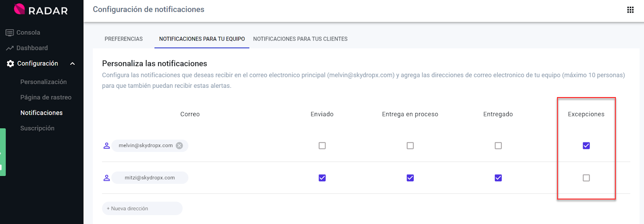Click the Configuración gear icon
Screen dimensions: 644x224
[x=10, y=64]
